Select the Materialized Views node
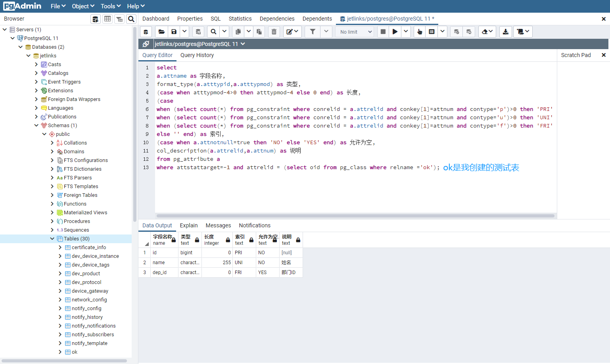Image resolution: width=610 pixels, height=364 pixels. [x=85, y=212]
